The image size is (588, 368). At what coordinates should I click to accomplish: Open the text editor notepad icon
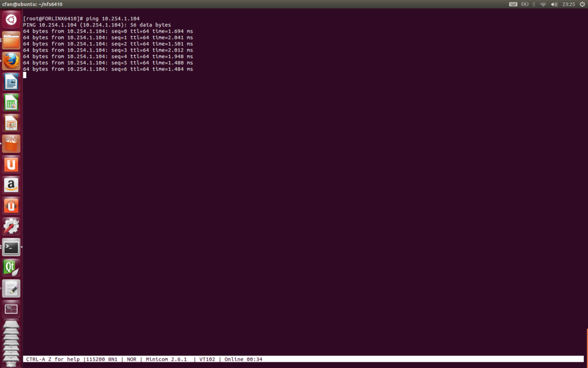(11, 289)
